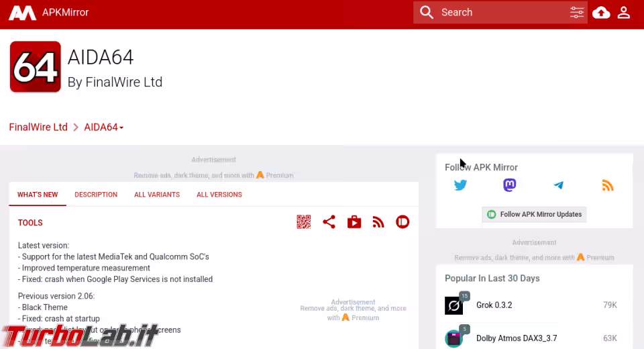Click the cloud upload APK icon
644x349 pixels.
(x=601, y=13)
